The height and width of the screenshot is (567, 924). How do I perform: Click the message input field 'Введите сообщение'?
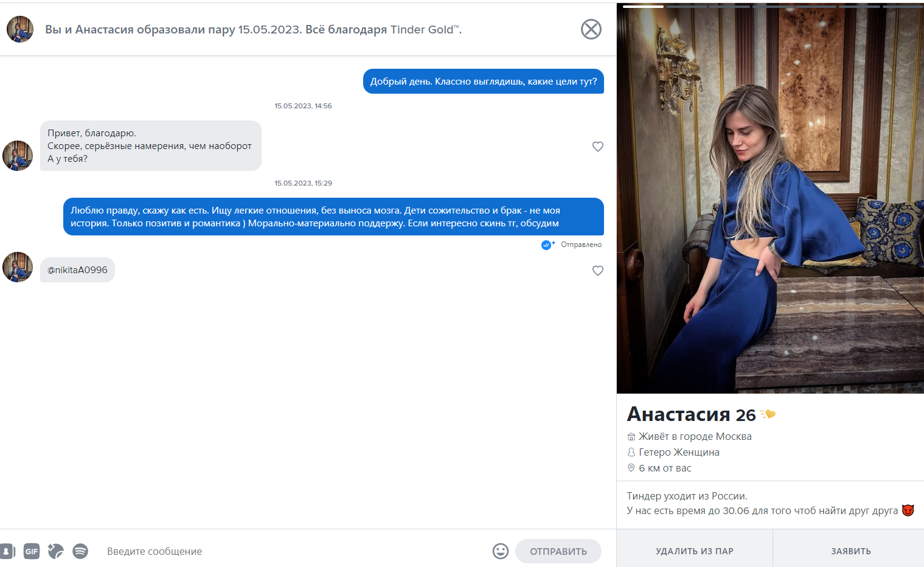point(295,551)
